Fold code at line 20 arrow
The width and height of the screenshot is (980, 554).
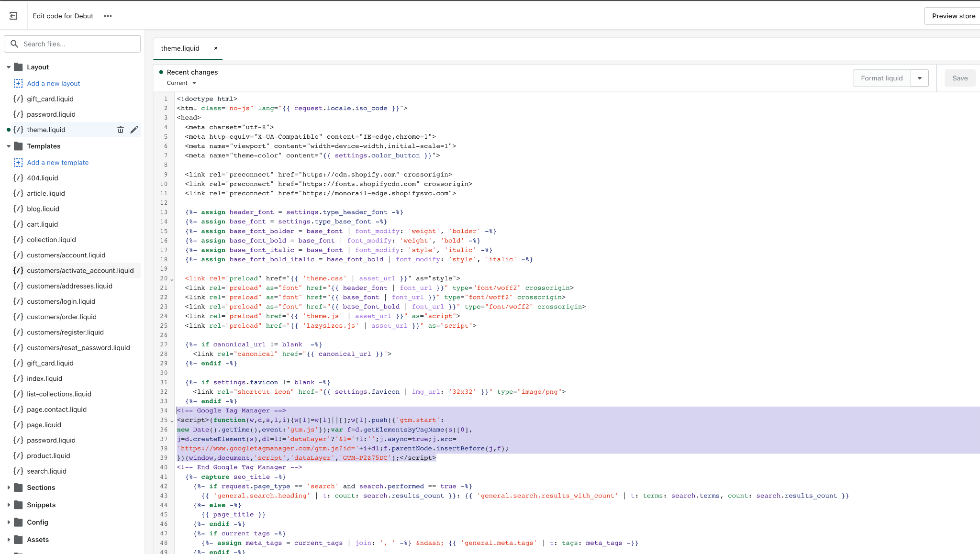(x=172, y=279)
